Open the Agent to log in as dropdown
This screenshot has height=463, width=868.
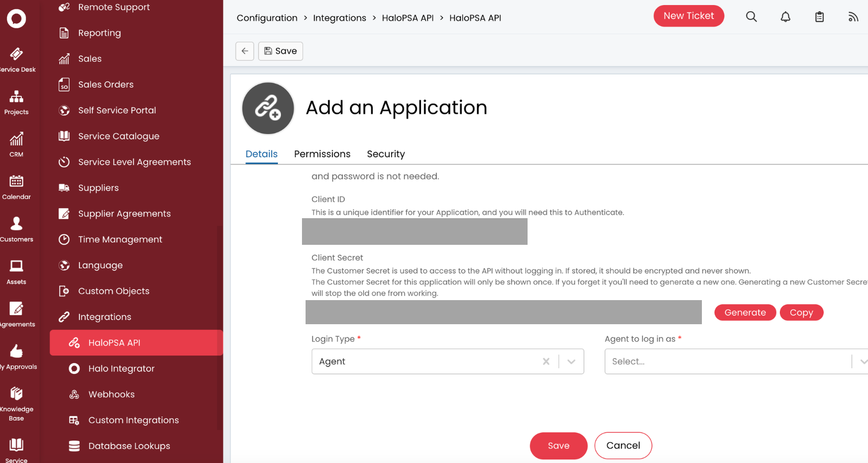(x=736, y=362)
